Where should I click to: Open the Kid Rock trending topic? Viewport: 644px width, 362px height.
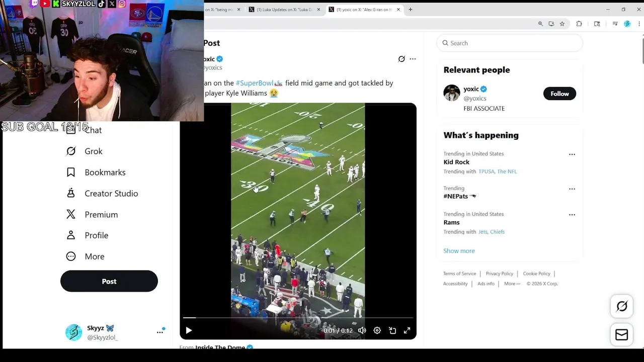(x=456, y=162)
